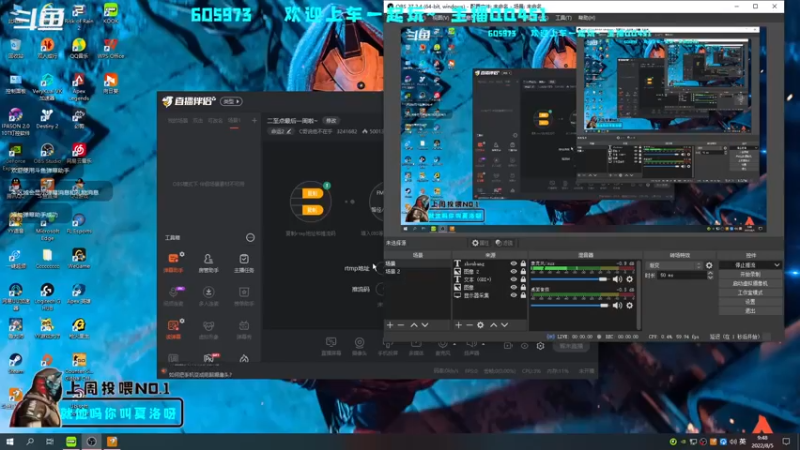
Task: Toggle visibility of 图像 2 source
Action: click(x=514, y=271)
